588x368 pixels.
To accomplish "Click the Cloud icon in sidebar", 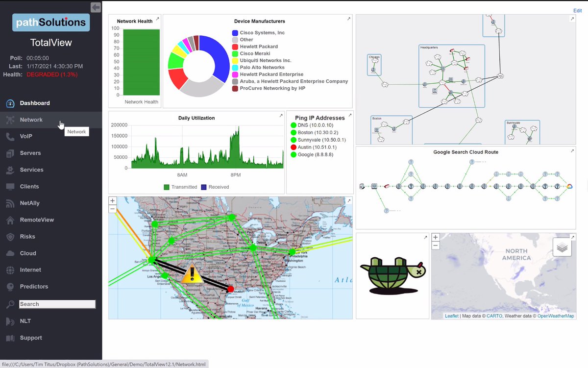I will tap(10, 253).
